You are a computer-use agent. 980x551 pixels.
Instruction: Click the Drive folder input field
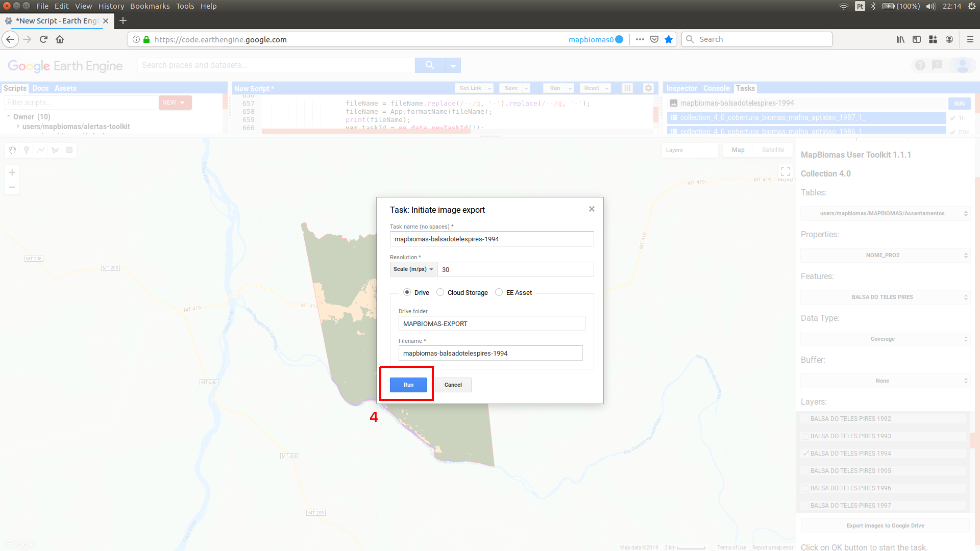(491, 323)
